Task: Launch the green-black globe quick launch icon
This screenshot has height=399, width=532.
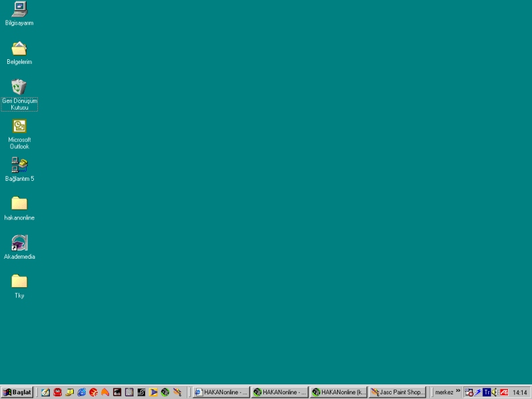Action: (165, 392)
